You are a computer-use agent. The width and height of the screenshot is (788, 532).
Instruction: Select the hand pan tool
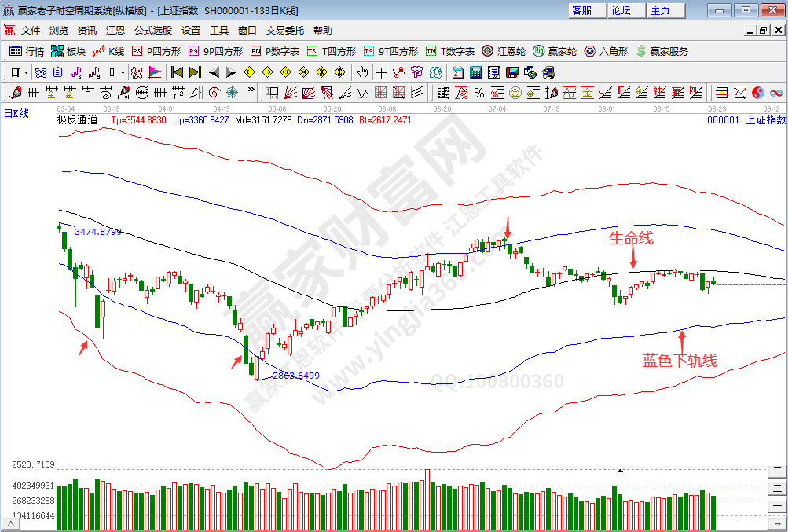(x=362, y=72)
